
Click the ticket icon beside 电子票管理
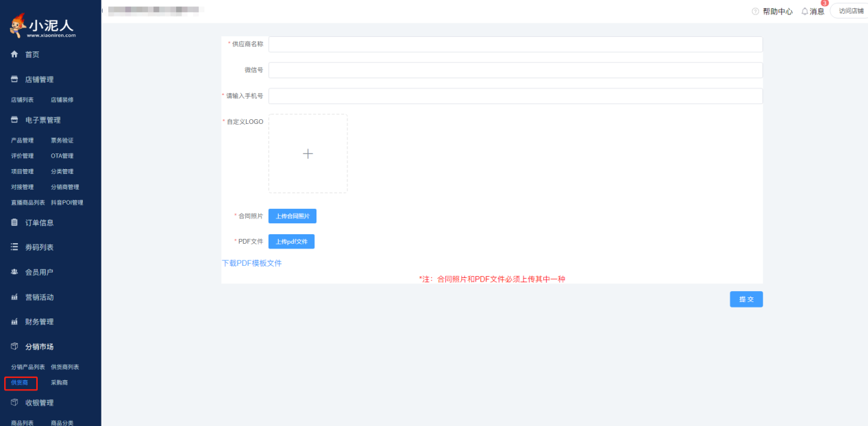pos(14,120)
